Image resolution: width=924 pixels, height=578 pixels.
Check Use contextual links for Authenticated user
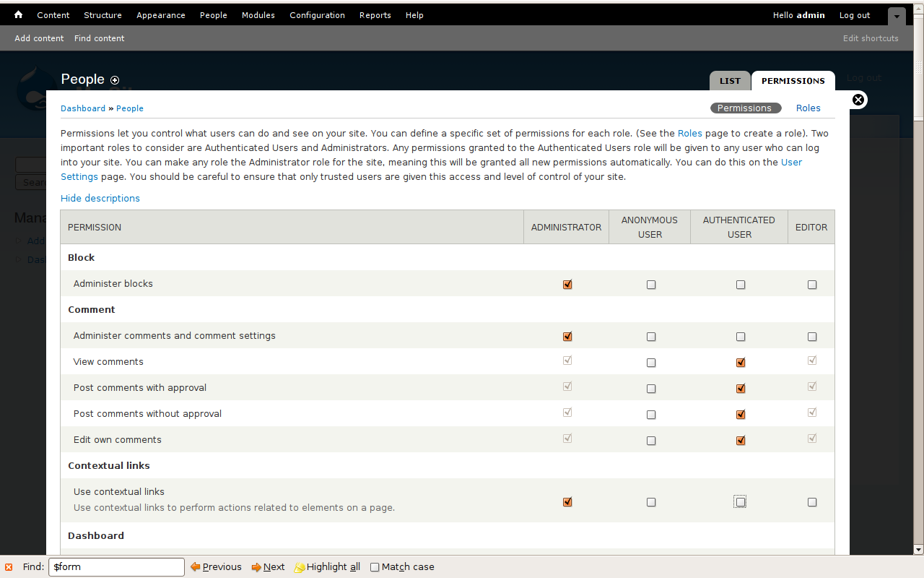pos(740,502)
